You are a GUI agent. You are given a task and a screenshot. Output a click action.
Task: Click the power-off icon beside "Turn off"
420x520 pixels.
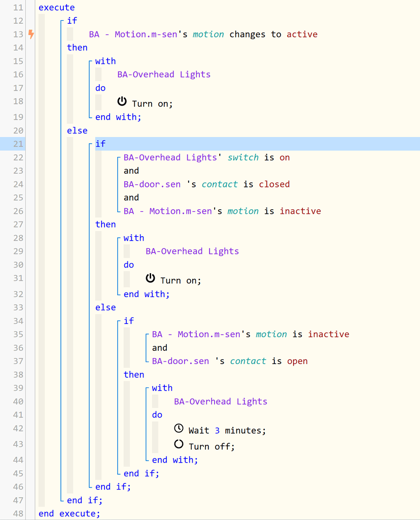pyautogui.click(x=179, y=444)
